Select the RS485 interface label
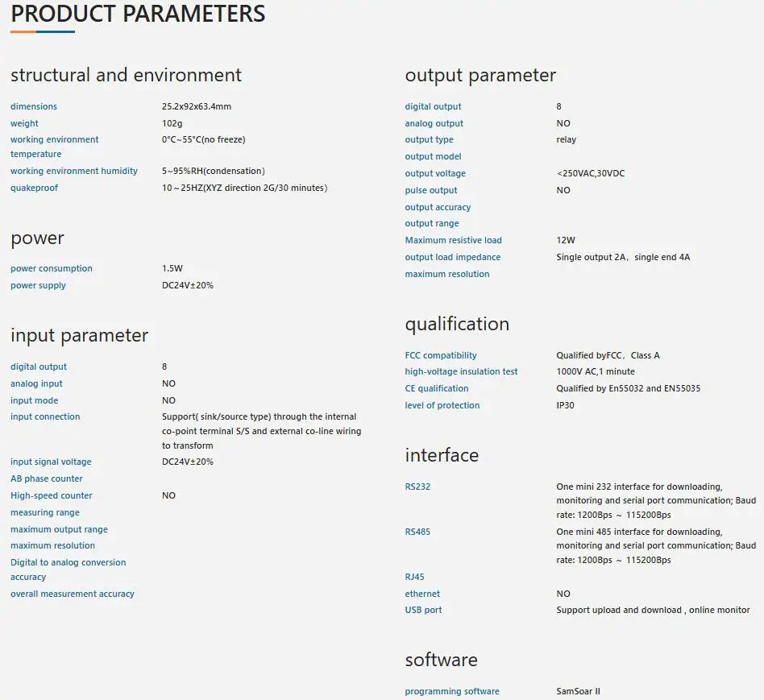 click(x=417, y=532)
